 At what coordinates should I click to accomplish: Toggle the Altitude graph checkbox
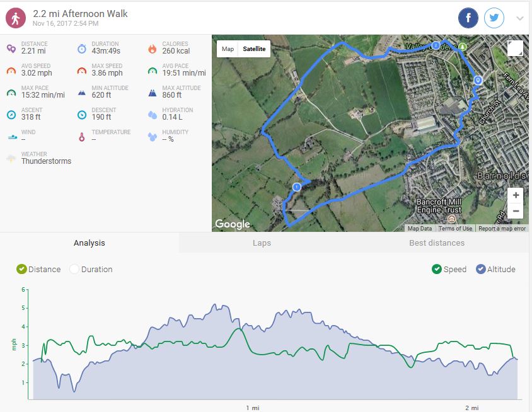[480, 269]
